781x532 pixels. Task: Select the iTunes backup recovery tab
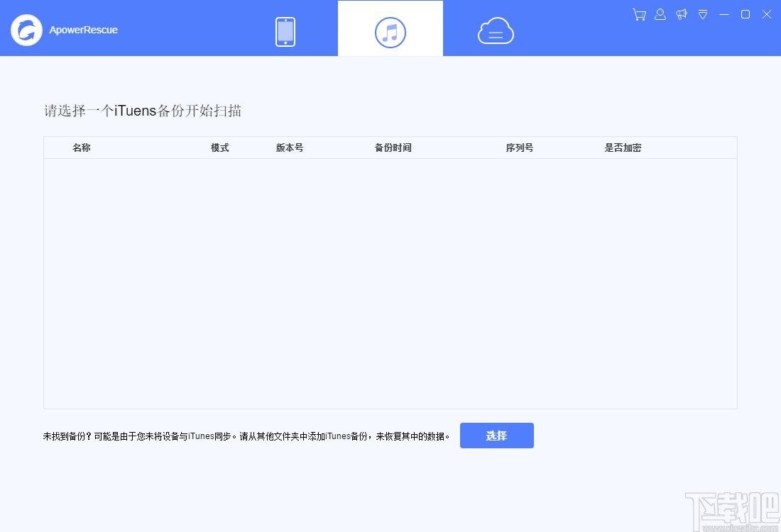tap(390, 28)
